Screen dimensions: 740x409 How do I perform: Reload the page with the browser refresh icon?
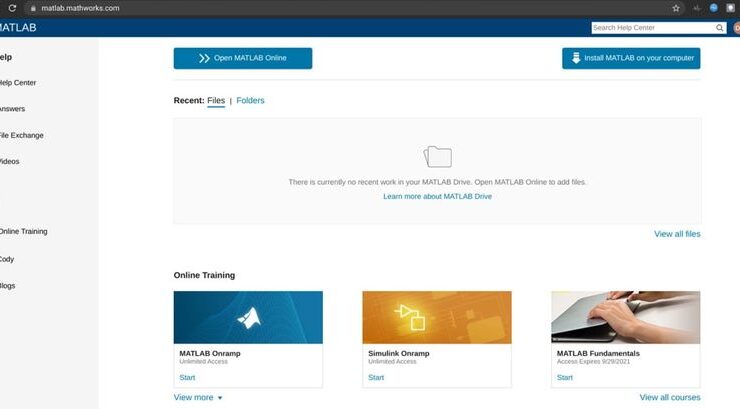point(12,8)
